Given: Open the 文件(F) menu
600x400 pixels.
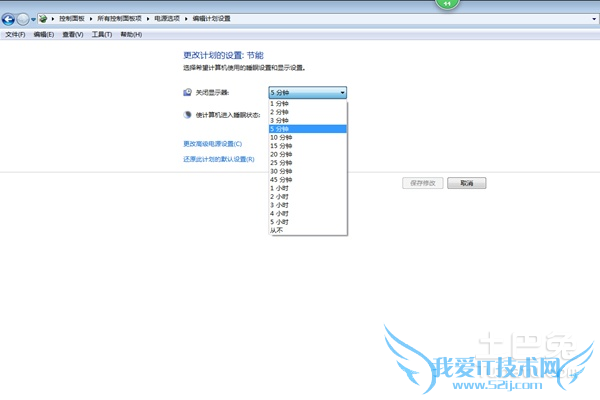Looking at the screenshot, I should click(x=15, y=34).
